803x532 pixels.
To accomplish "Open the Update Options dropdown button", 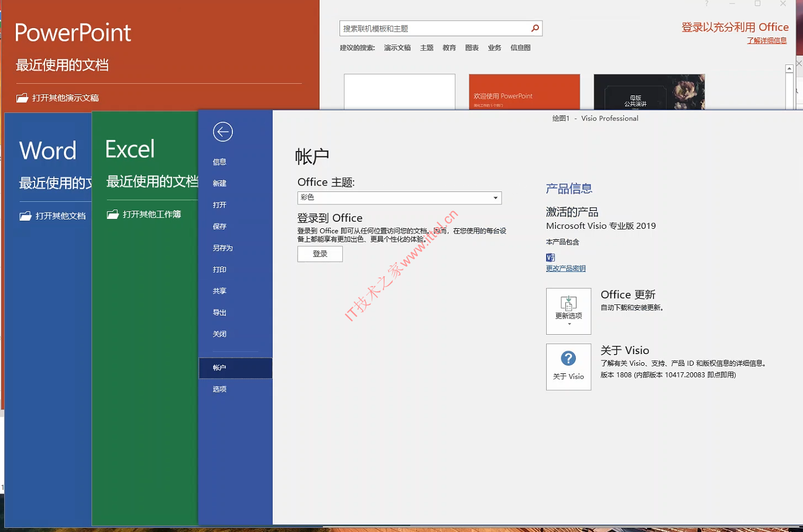I will (568, 311).
